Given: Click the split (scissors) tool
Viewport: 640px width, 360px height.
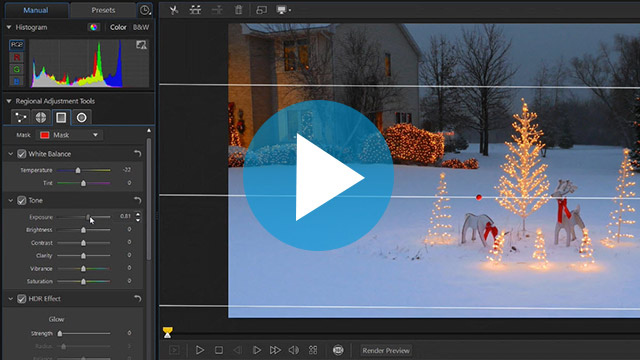Looking at the screenshot, I should point(174,10).
